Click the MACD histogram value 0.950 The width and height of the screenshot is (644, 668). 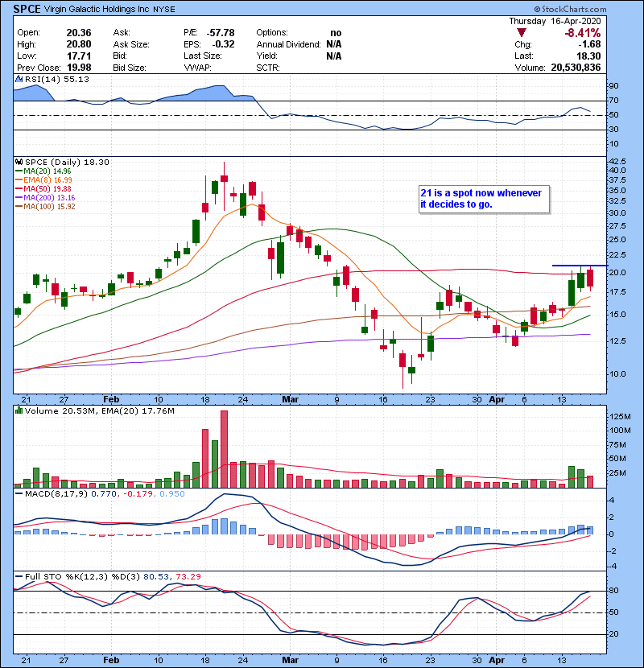tap(172, 494)
